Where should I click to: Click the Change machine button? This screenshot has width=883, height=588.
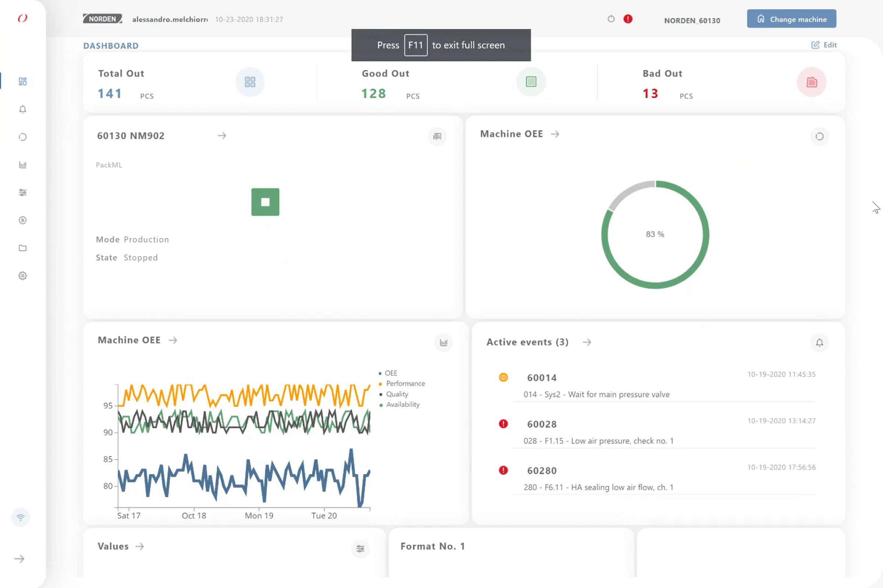tap(791, 19)
